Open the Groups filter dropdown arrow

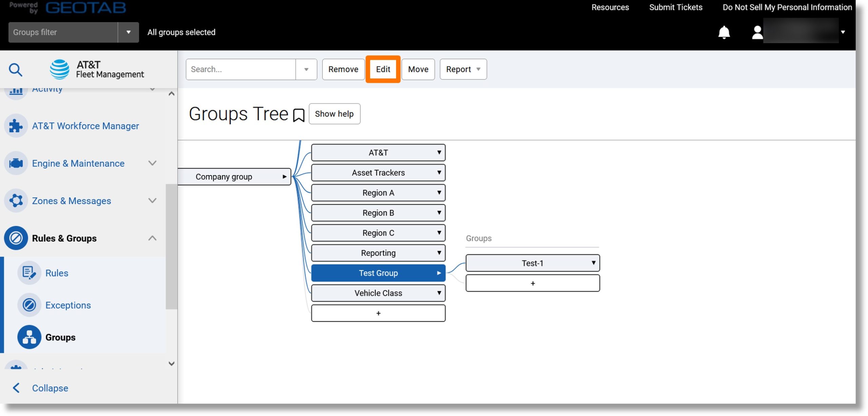point(129,32)
